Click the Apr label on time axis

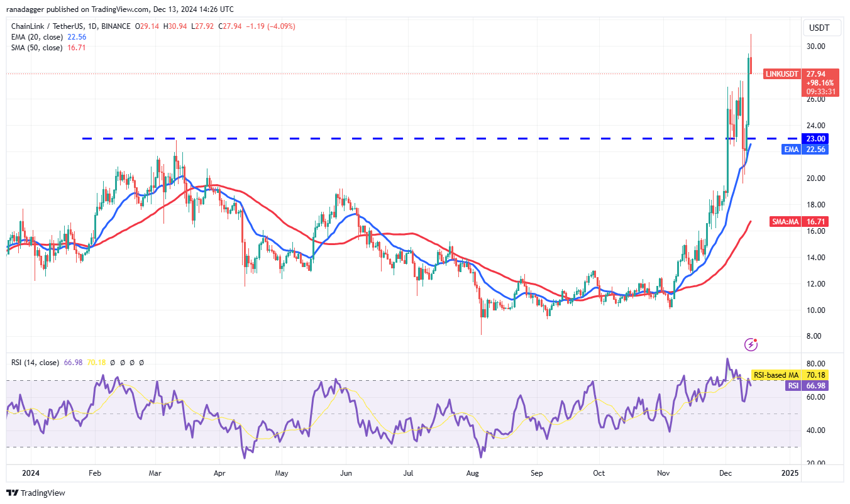tap(219, 473)
